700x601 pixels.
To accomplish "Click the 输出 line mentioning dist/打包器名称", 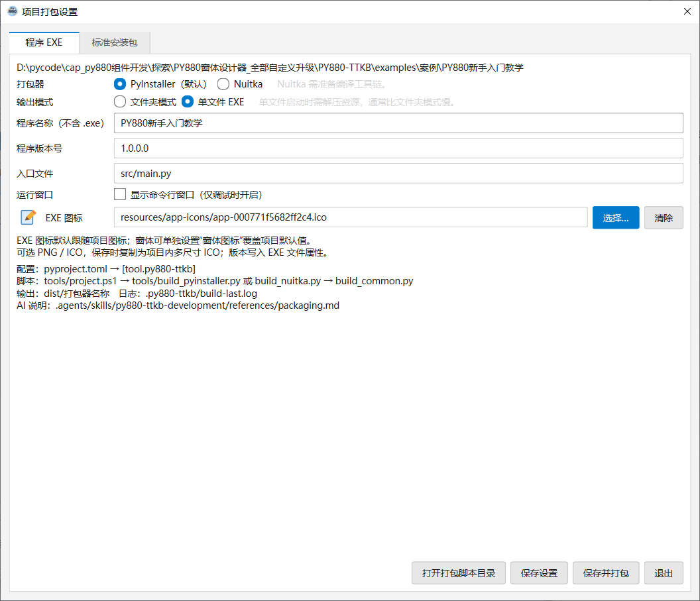I will pos(137,293).
